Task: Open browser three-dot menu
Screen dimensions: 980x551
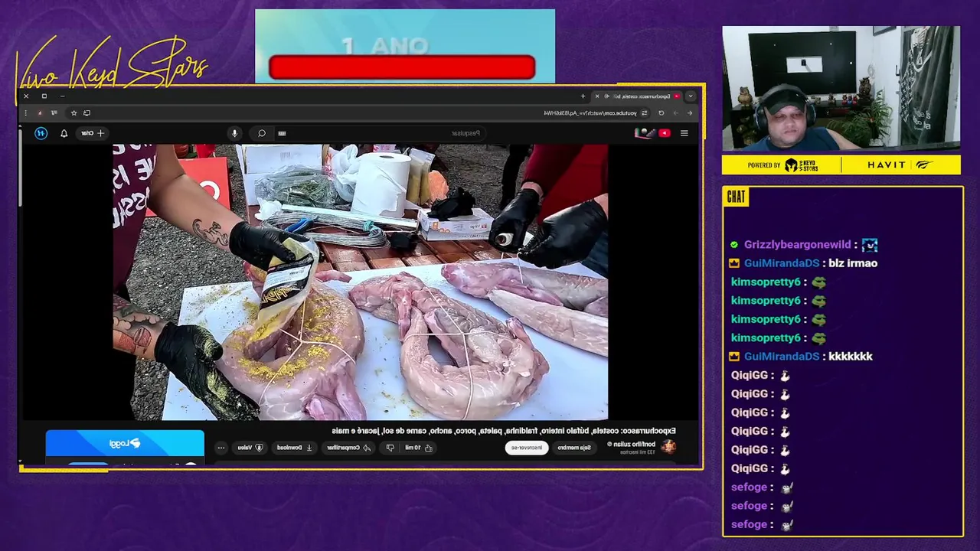Action: [x=25, y=112]
